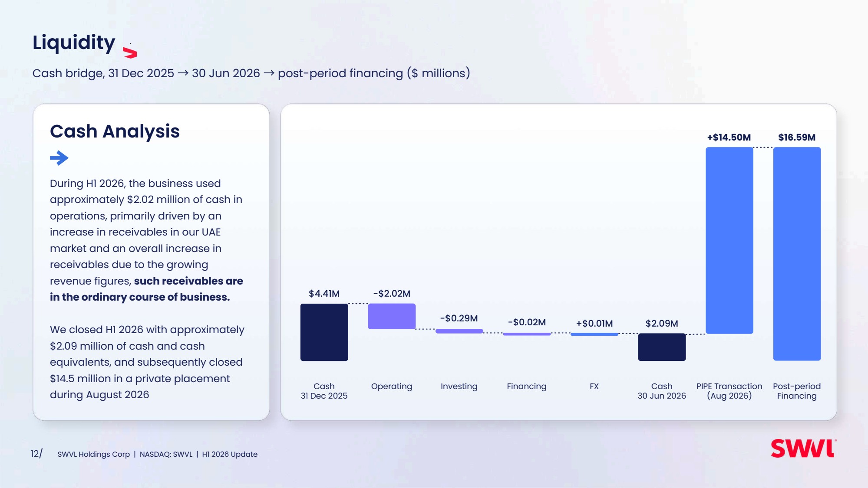Screen dimensions: 868x488
Task: Click the "FX" axis label
Action: [x=594, y=386]
